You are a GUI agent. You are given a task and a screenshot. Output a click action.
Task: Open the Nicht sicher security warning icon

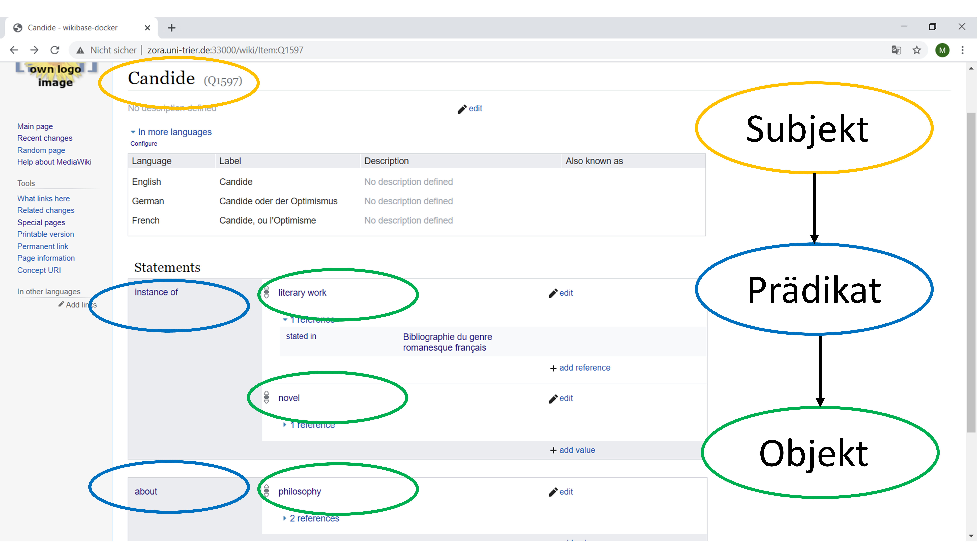pyautogui.click(x=80, y=50)
